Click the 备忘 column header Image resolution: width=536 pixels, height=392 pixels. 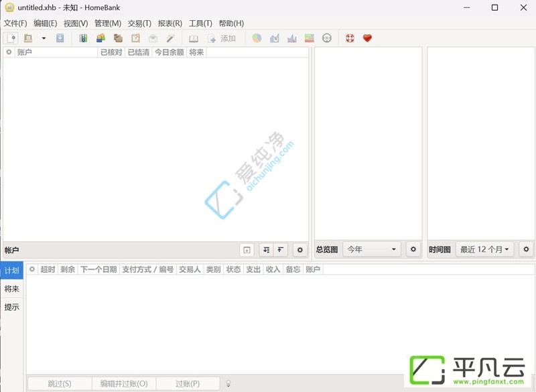pyautogui.click(x=293, y=269)
